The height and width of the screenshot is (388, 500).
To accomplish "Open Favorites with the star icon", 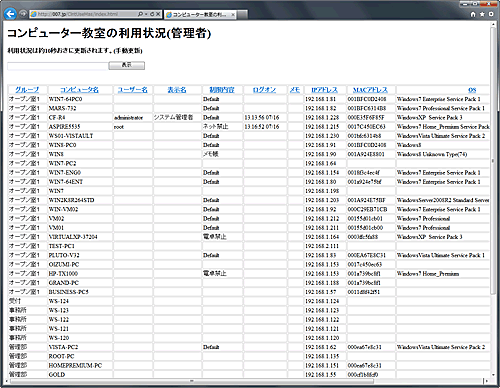I will click(482, 14).
